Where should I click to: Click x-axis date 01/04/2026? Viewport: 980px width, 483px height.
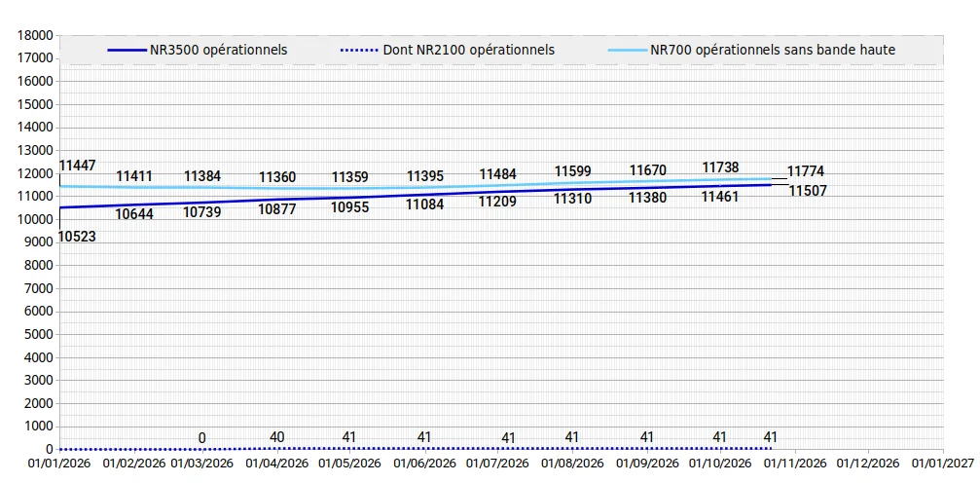click(277, 464)
